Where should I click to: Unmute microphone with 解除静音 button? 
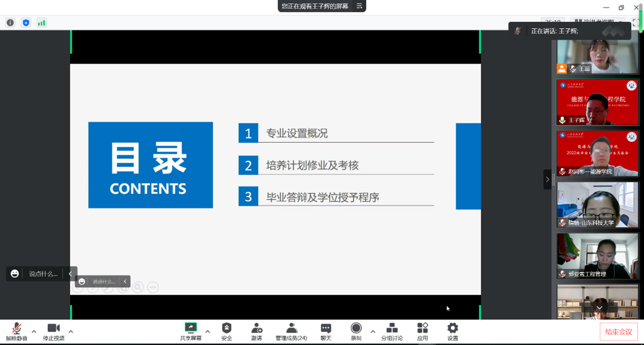coord(17,331)
